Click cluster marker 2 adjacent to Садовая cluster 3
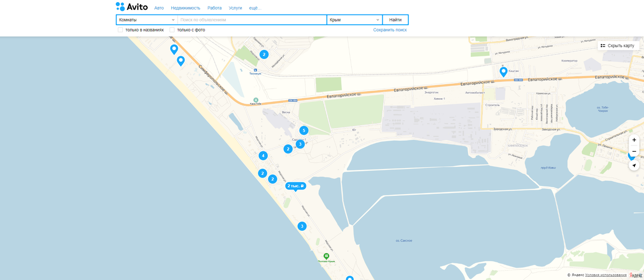 [x=288, y=149]
